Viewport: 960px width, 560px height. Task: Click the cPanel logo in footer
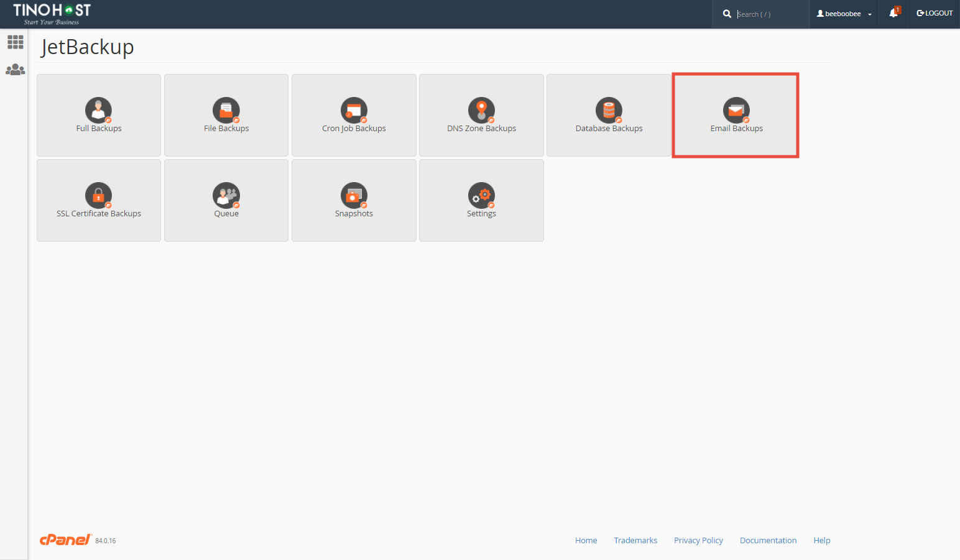point(66,539)
